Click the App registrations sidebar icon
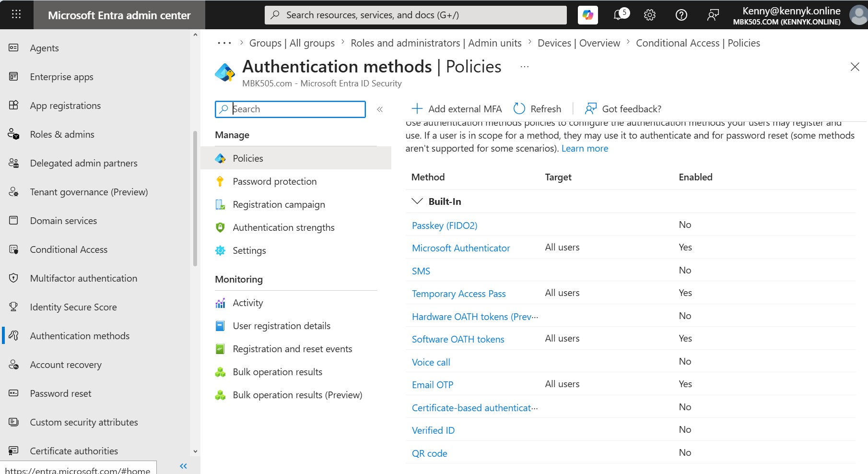Screen dimensions: 868x474 click(14, 105)
